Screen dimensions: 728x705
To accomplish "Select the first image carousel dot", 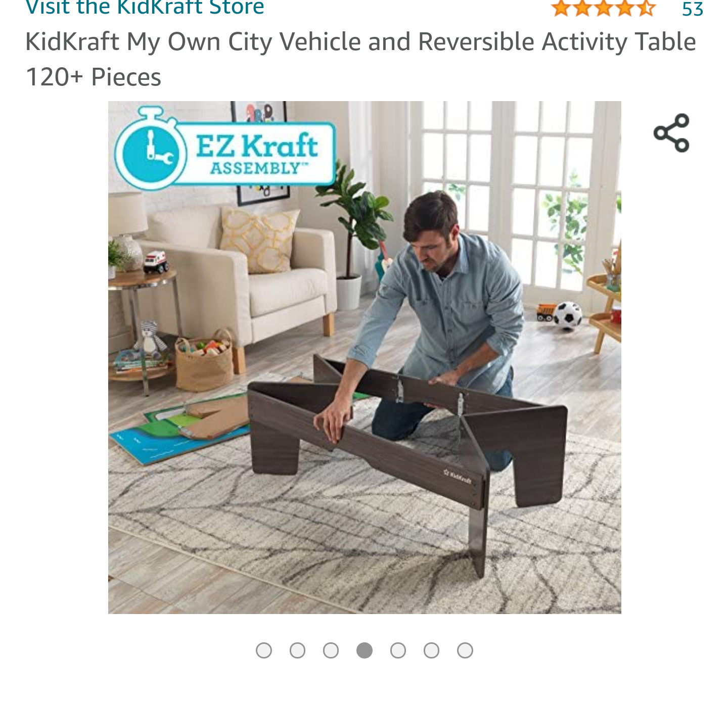I will coord(264,650).
